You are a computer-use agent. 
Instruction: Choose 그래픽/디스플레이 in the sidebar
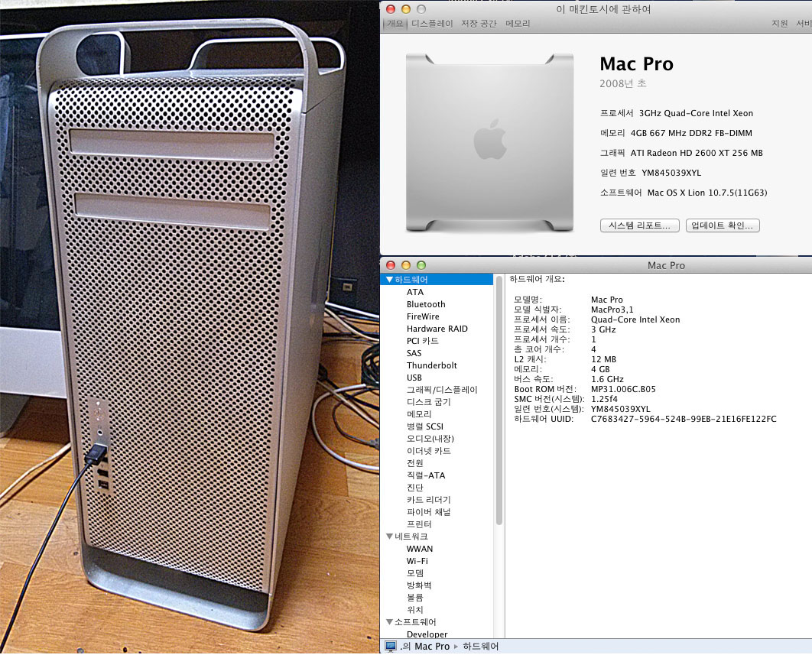pos(442,390)
